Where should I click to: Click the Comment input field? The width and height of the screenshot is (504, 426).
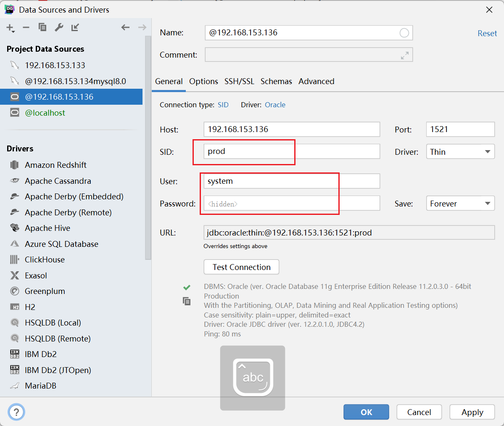coord(309,55)
